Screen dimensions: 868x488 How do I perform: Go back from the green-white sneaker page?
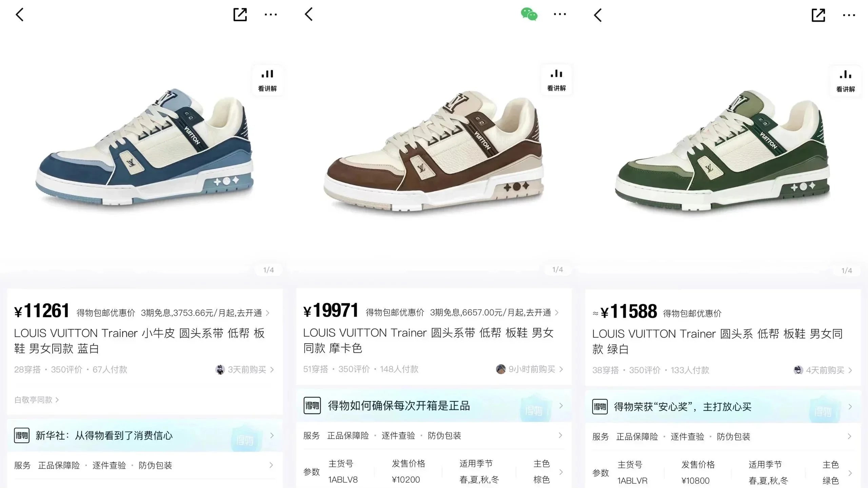pyautogui.click(x=598, y=15)
